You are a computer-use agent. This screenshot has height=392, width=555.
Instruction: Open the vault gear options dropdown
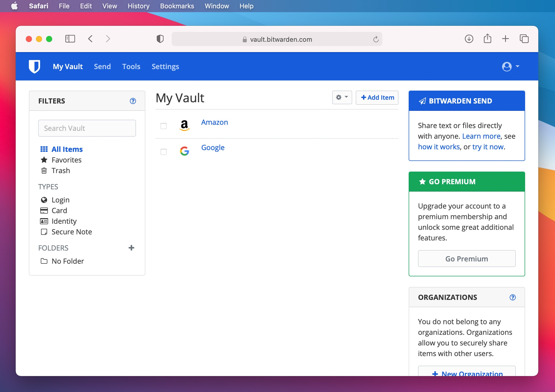[x=342, y=97]
